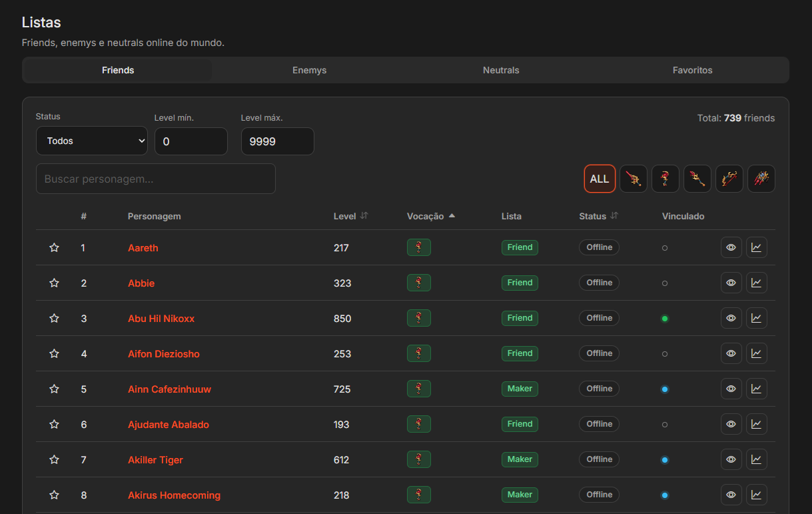812x514 pixels.
Task: Select the ALL vocations filter
Action: [600, 179]
